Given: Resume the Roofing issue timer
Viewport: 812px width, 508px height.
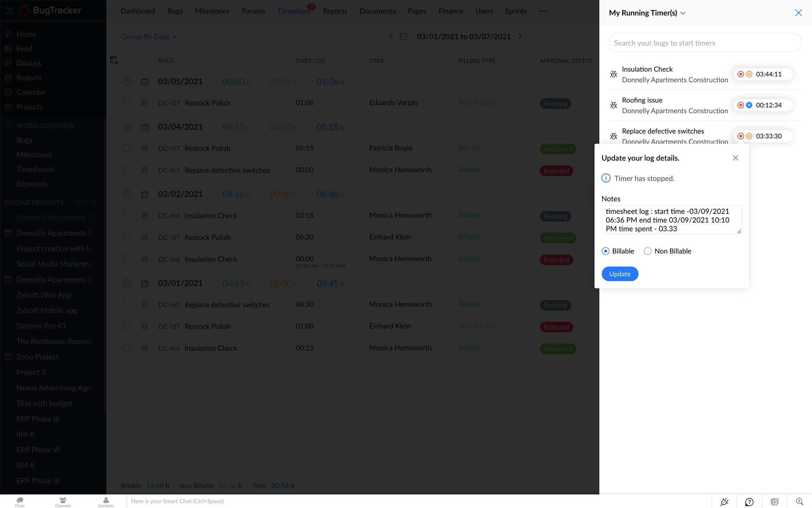Looking at the screenshot, I should 749,105.
